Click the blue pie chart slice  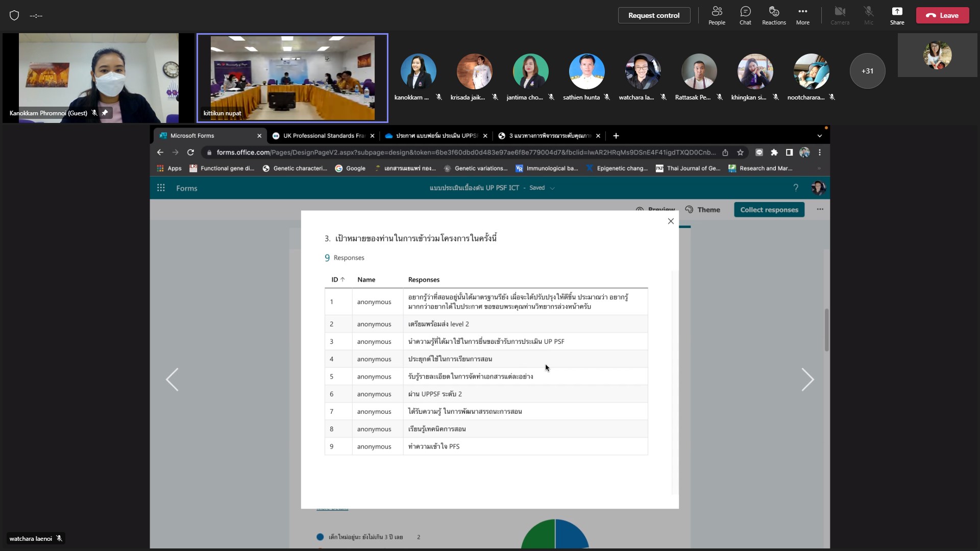[571, 536]
